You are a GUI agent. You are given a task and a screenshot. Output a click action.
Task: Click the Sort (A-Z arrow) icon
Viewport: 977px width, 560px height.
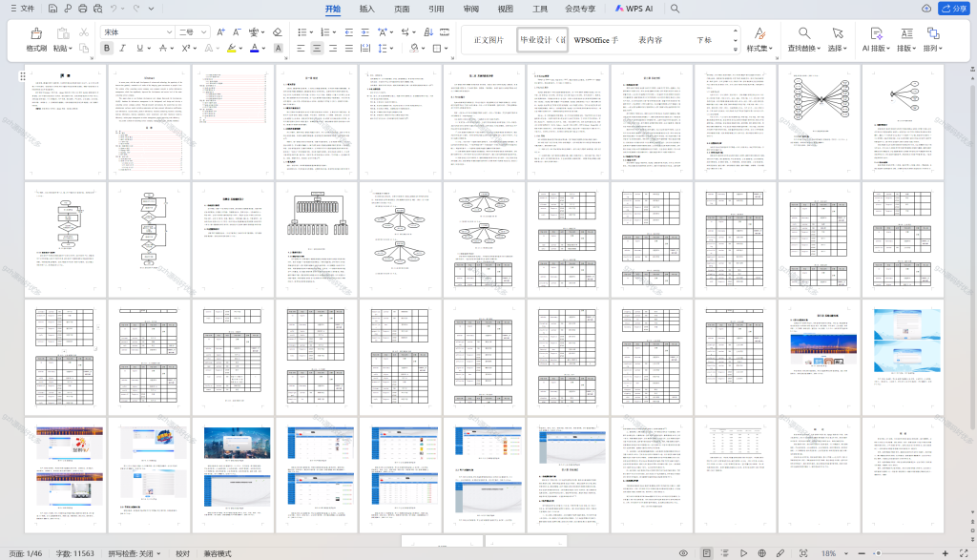[428, 32]
